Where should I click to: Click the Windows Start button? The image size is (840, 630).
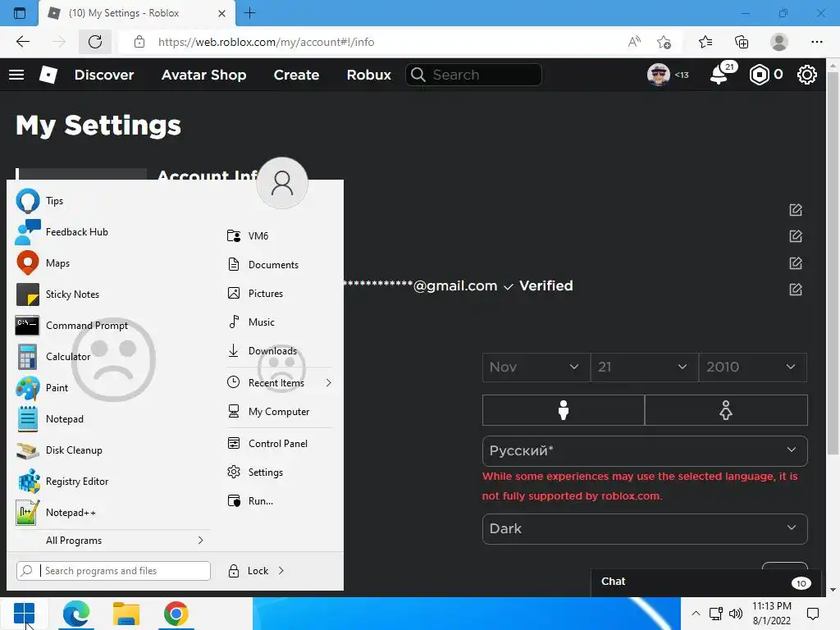coord(24,614)
